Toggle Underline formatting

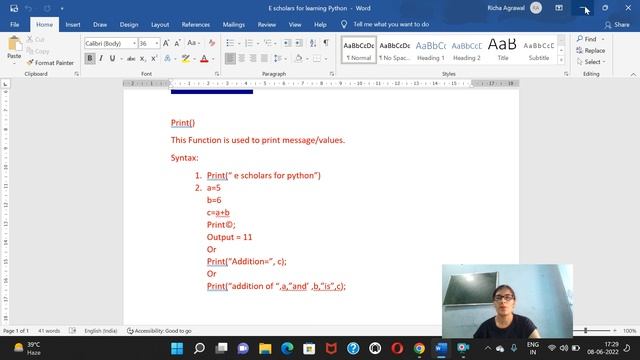point(112,58)
